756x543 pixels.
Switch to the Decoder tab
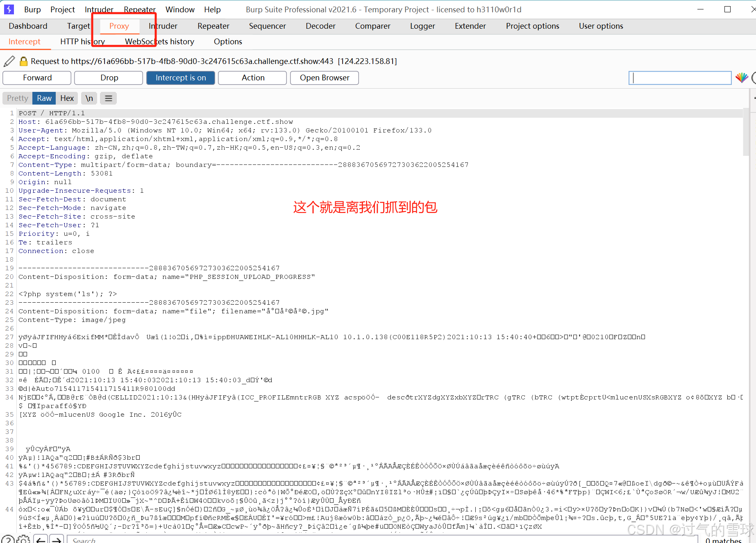coord(320,26)
